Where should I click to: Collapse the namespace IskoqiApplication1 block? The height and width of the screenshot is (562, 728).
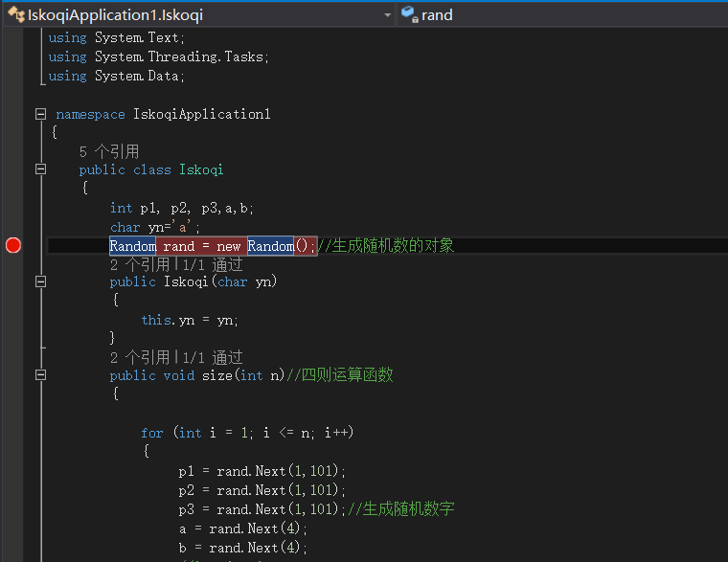(41, 114)
